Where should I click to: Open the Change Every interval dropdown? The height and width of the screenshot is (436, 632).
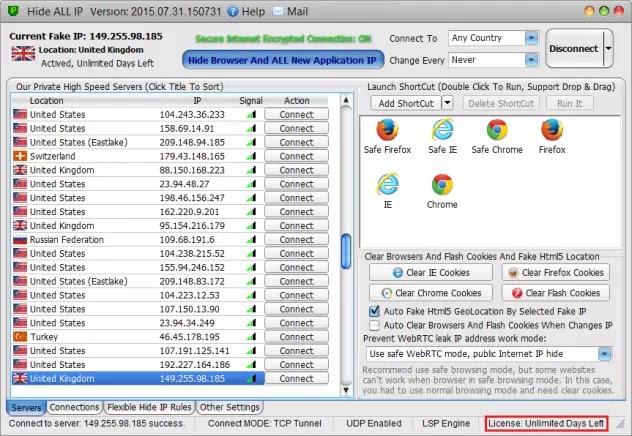tap(532, 60)
